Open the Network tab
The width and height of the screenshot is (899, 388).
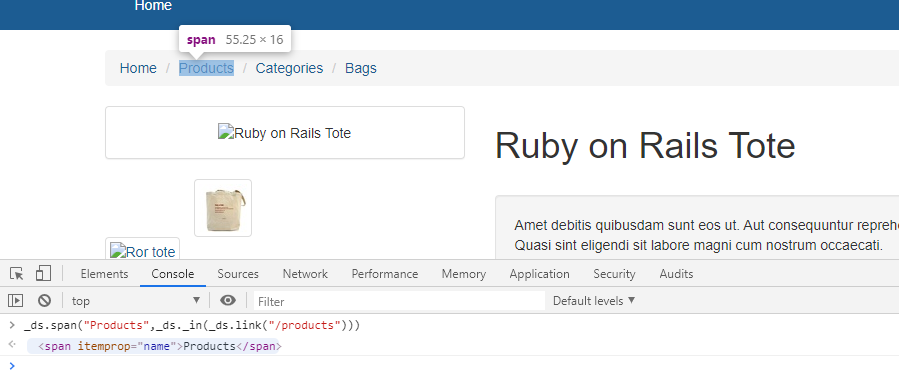305,274
